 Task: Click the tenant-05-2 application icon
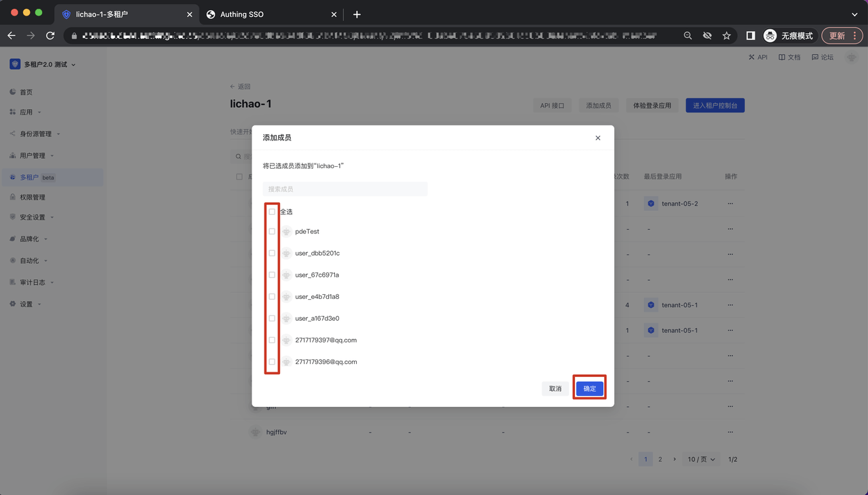(x=651, y=203)
